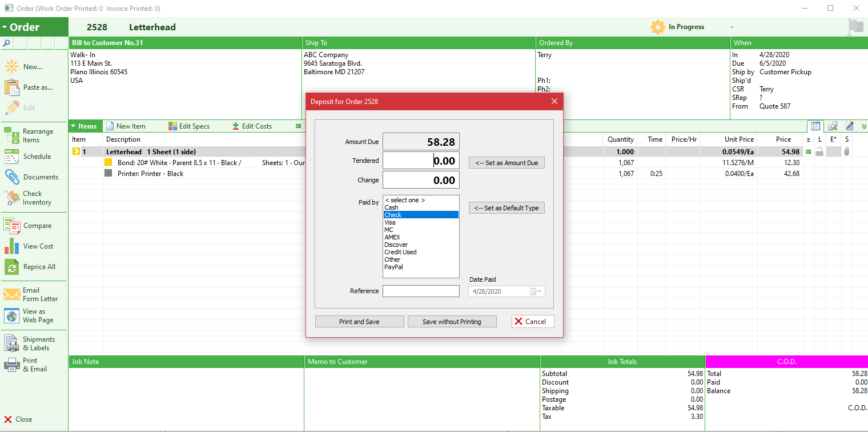Screen dimensions: 868x432
Task: Choose '< select one >' in Paid by list
Action: [x=421, y=200]
